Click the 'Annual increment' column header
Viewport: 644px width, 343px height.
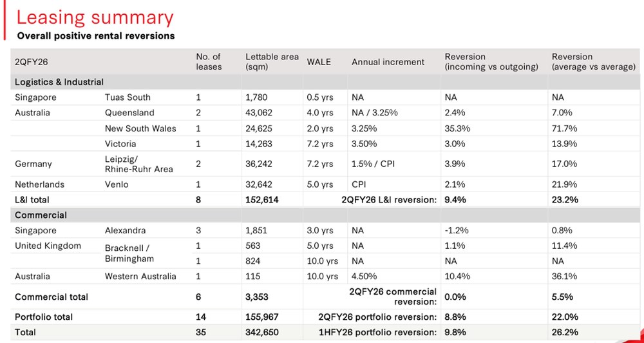click(x=388, y=62)
